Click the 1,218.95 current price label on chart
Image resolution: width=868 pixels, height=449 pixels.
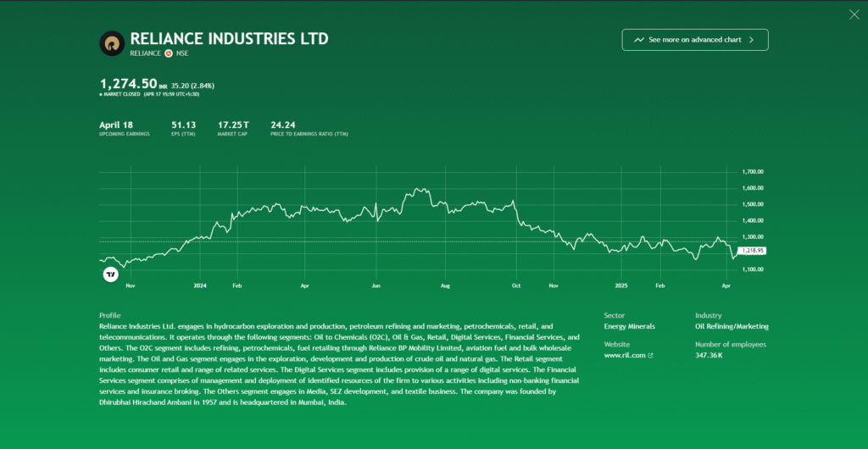coord(753,251)
